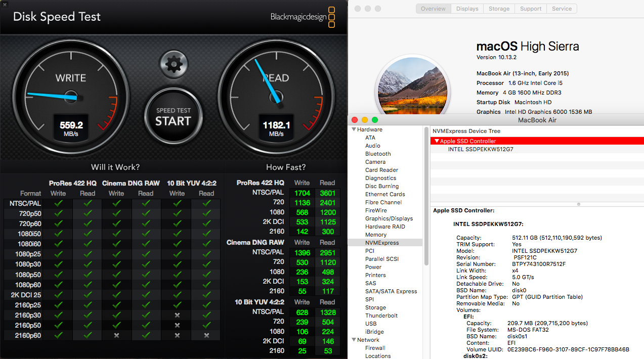Click the 2951 Cinema DNG read value
Viewport: 644px width, 359px height.
tap(327, 252)
